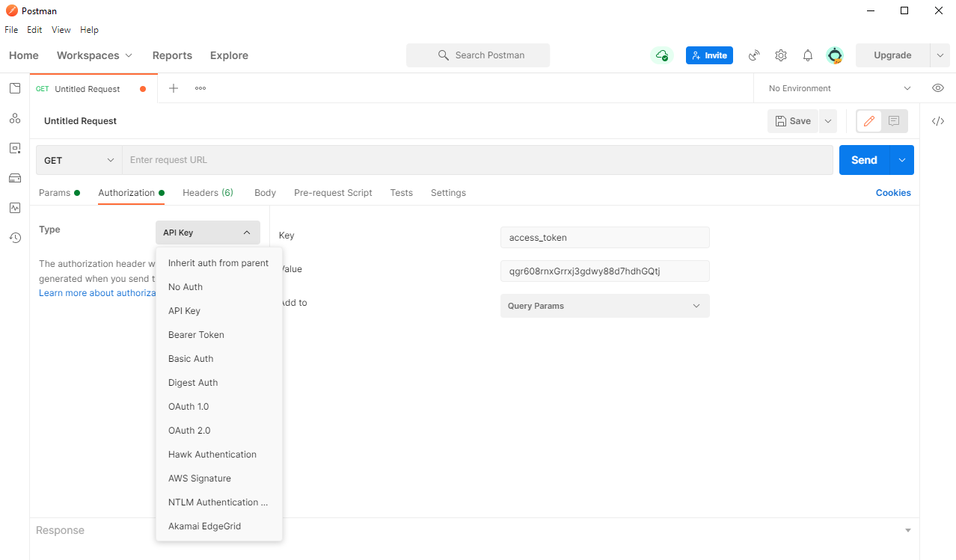Open the Capture requests tool

753,55
